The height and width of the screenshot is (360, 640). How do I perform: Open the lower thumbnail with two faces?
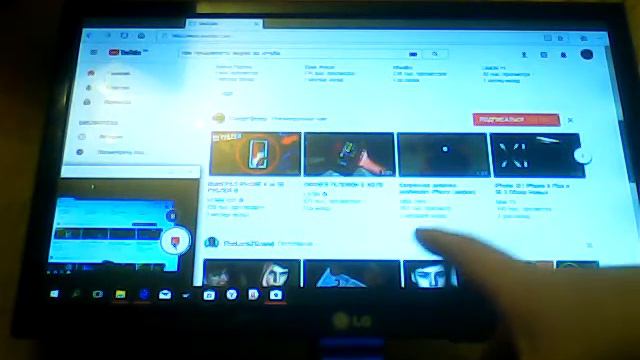pyautogui.click(x=251, y=273)
